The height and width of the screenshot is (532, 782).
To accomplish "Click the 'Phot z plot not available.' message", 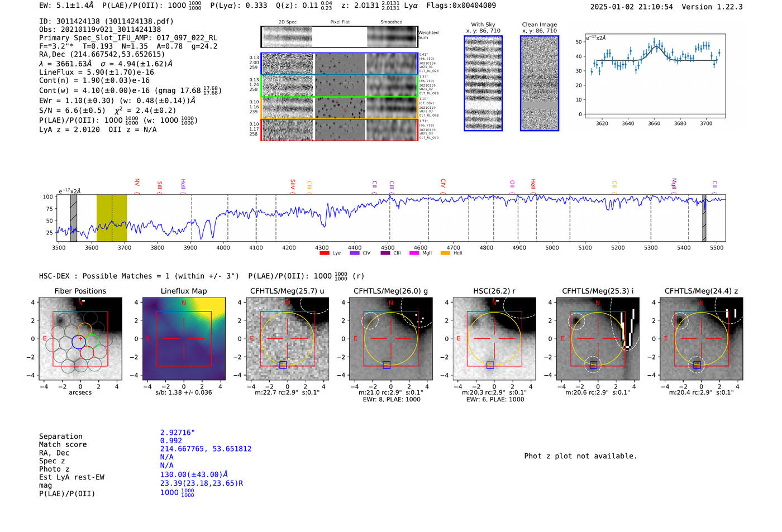I will [580, 456].
